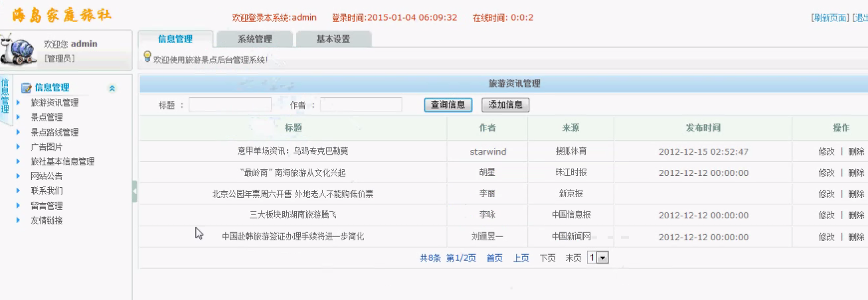Viewport: 868px width, 300px height.
Task: Focus the 作者 search input field
Action: [361, 105]
